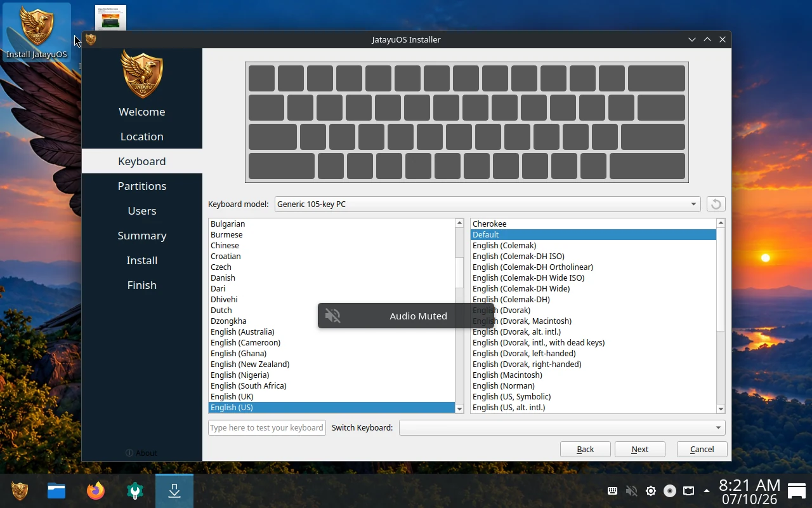Select the Summary step in sidebar
Image resolution: width=812 pixels, height=508 pixels.
[142, 236]
